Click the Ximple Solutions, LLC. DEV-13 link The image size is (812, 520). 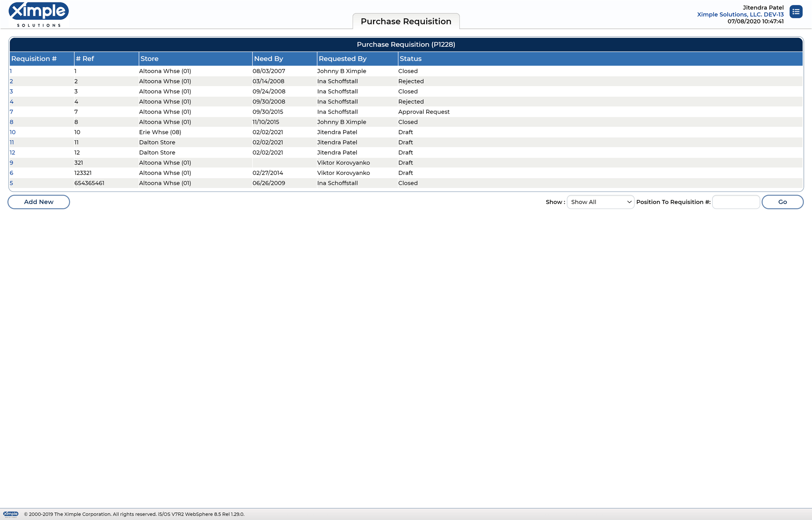point(740,15)
